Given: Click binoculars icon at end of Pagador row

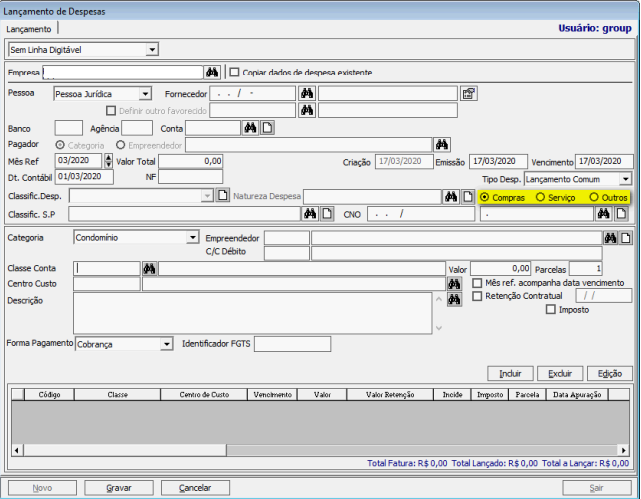Looking at the screenshot, I should (x=442, y=144).
